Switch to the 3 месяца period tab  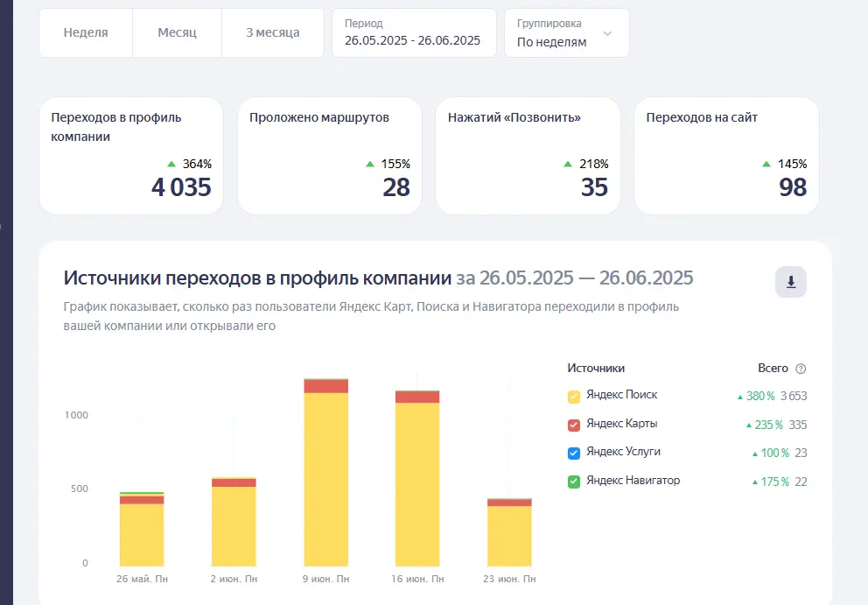(x=273, y=32)
